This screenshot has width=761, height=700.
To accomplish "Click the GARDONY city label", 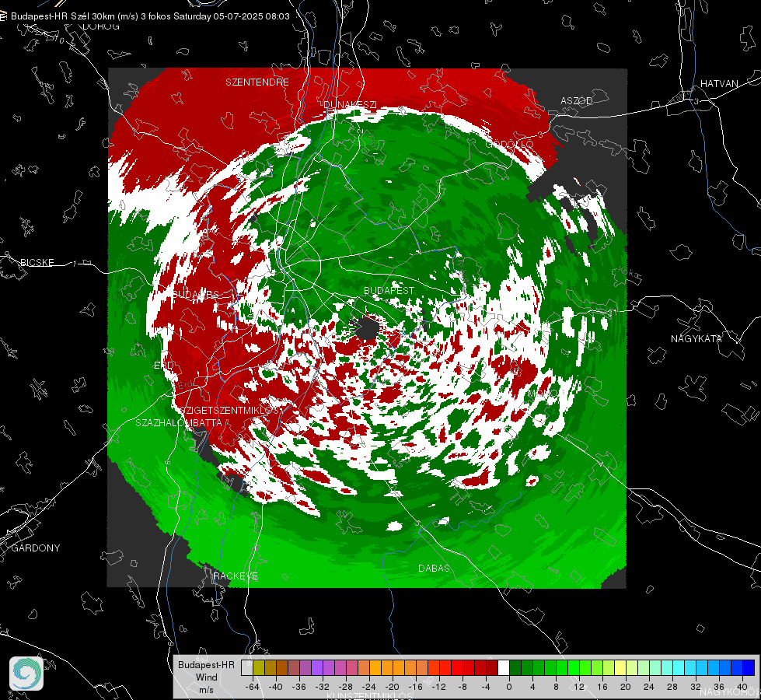I will tap(36, 548).
